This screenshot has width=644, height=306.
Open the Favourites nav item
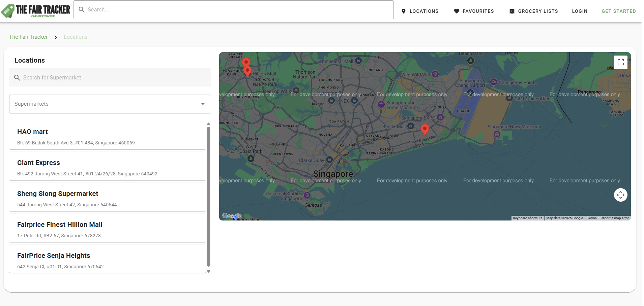[474, 11]
